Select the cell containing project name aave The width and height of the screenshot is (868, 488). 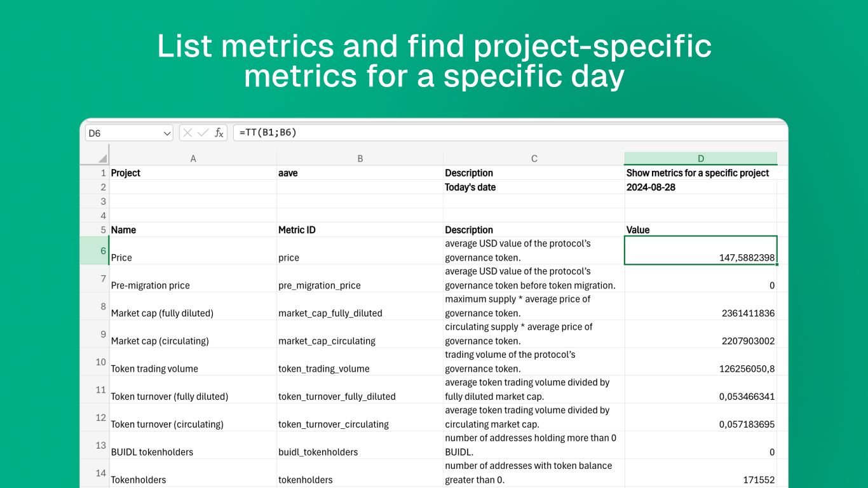pyautogui.click(x=360, y=173)
